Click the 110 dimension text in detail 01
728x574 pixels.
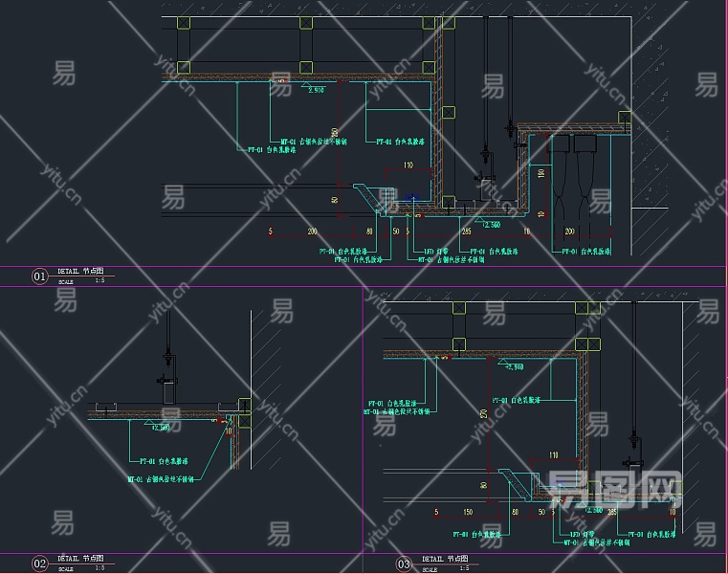pos(408,166)
